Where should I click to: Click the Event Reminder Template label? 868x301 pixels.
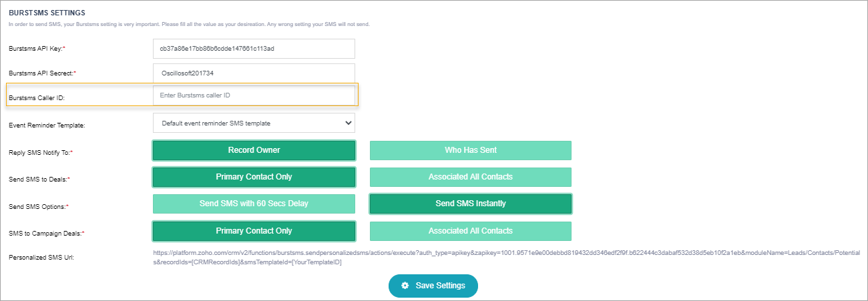(x=47, y=125)
